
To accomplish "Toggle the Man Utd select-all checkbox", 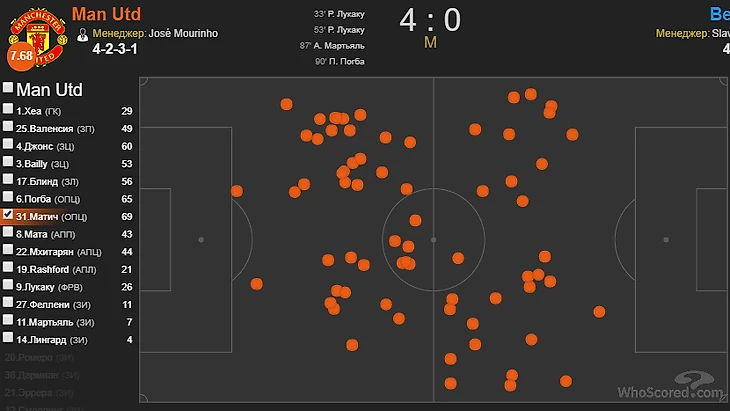I will tap(8, 89).
